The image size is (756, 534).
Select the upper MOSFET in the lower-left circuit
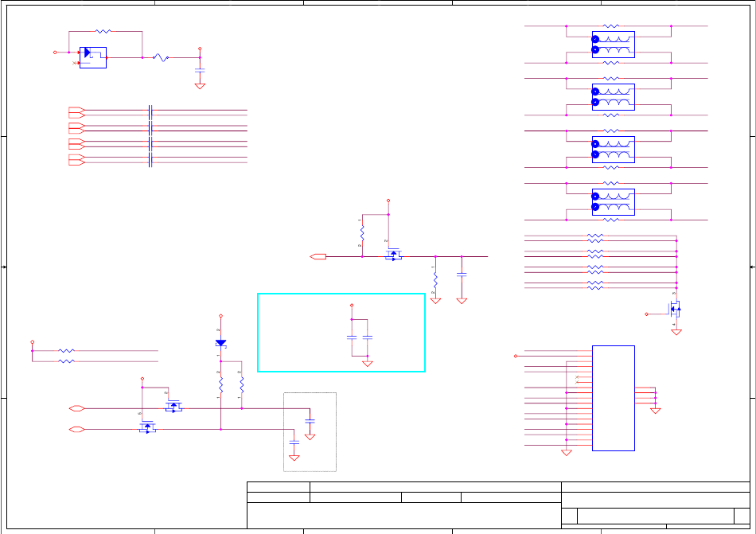coord(173,407)
